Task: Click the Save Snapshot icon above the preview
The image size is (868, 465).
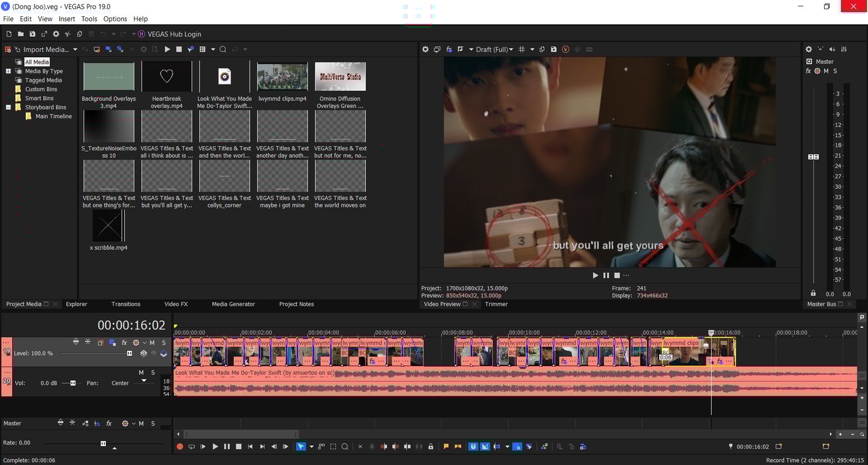Action: (x=554, y=50)
